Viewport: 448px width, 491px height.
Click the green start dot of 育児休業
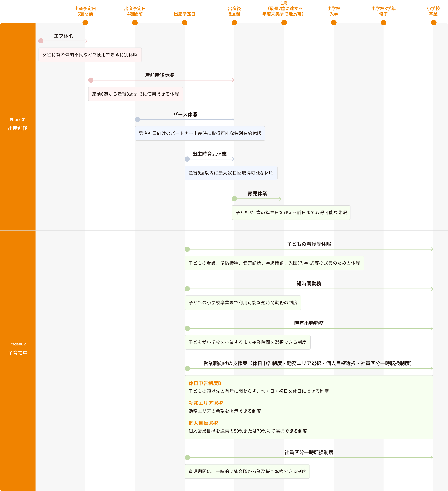point(234,199)
